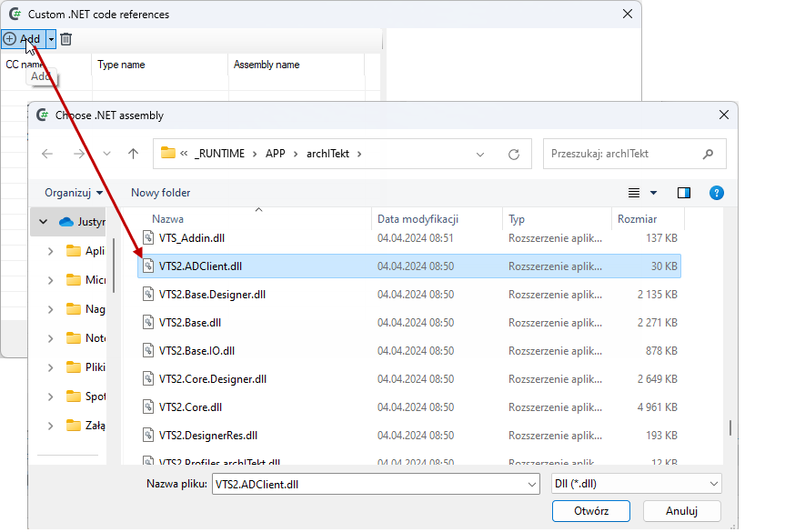785x532 pixels.
Task: Select the file VTS_Addin.dll
Action: [x=409, y=238]
